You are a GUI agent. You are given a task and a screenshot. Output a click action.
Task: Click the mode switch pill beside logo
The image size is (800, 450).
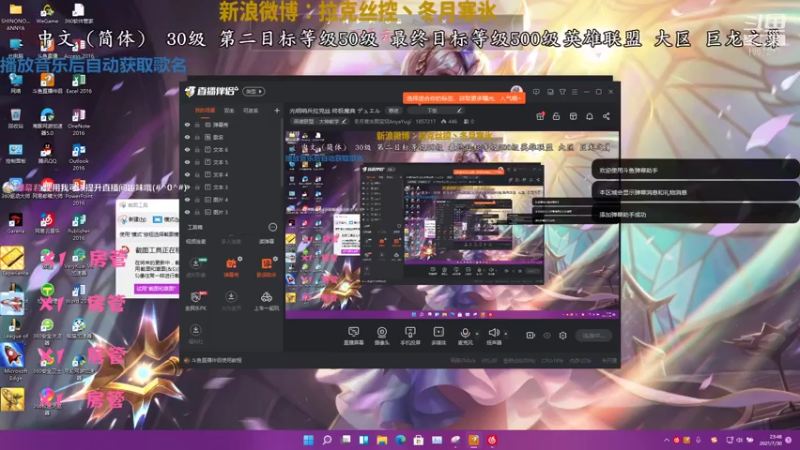click(x=254, y=91)
